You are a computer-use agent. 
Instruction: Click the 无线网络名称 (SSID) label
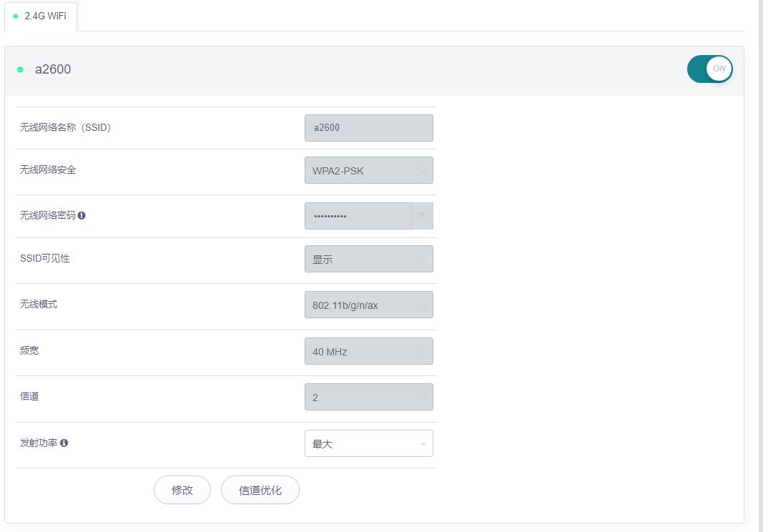click(x=66, y=127)
